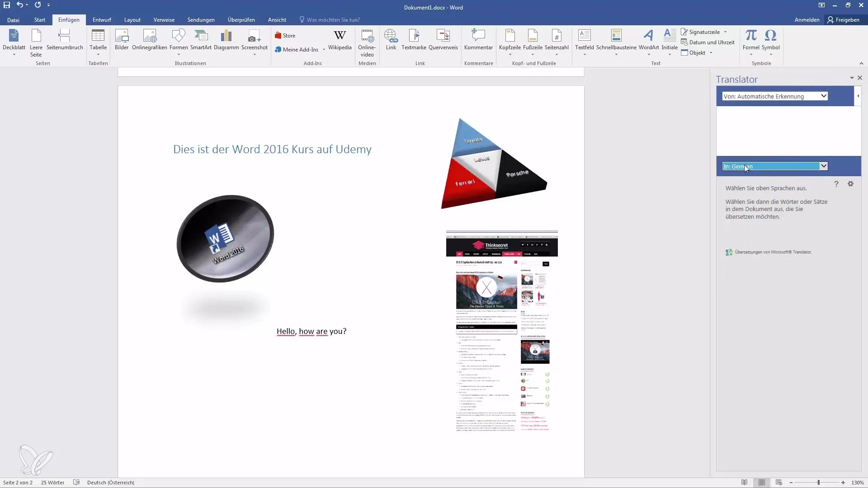Insert a hyperlink with Link

point(391,40)
